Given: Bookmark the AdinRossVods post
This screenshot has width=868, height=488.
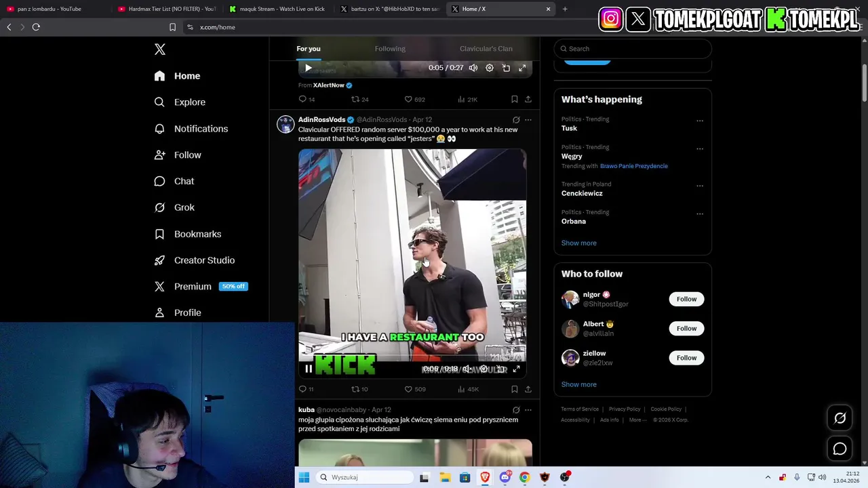Looking at the screenshot, I should coord(514,389).
